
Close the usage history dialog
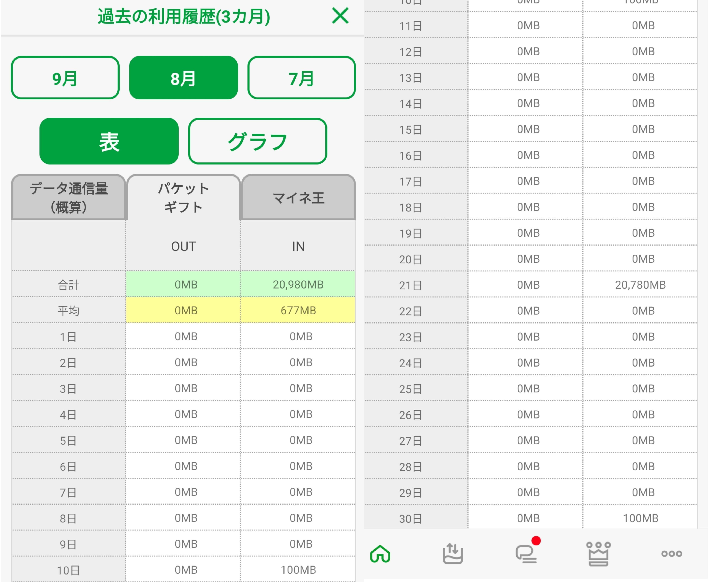[x=340, y=16]
